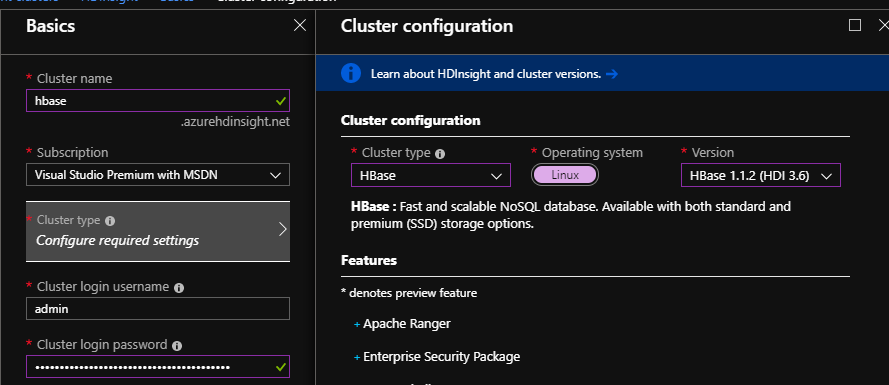Screen dimensions: 889x385
Task: Click the Operating system label
Action: tap(592, 153)
